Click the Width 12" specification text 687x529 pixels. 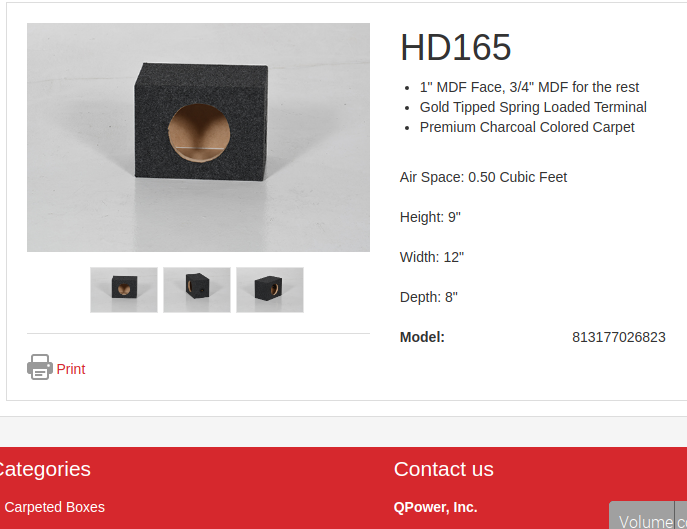pyautogui.click(x=432, y=257)
